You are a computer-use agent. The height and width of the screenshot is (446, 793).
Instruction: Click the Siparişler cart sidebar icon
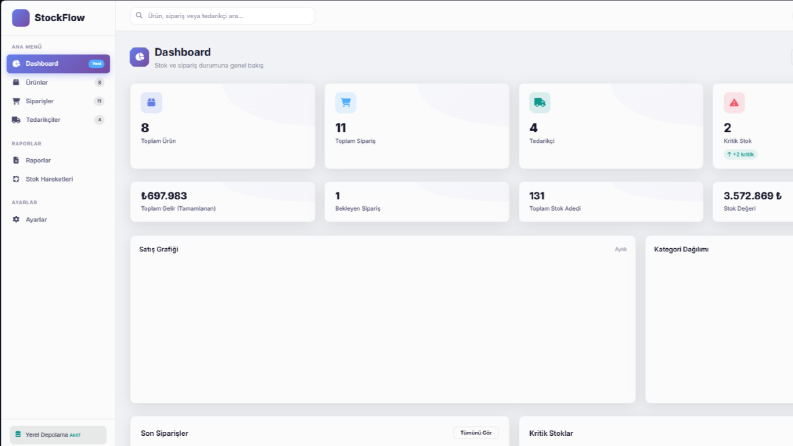click(x=16, y=101)
